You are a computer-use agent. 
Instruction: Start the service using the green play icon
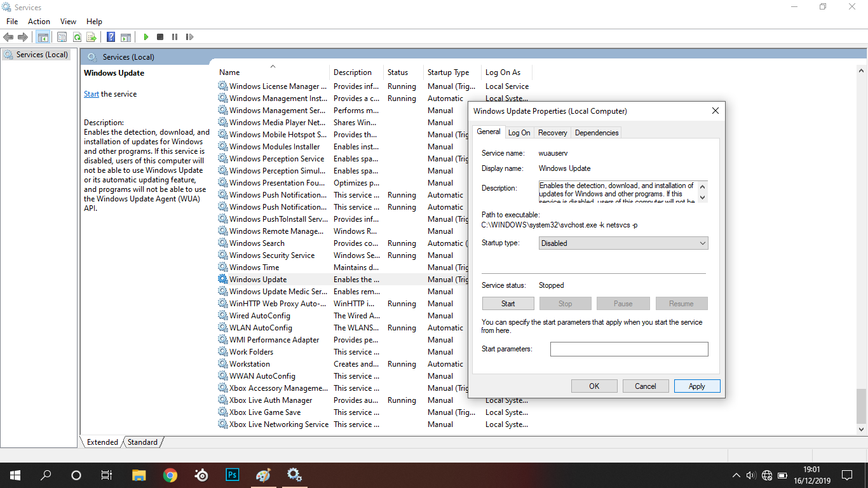click(146, 37)
